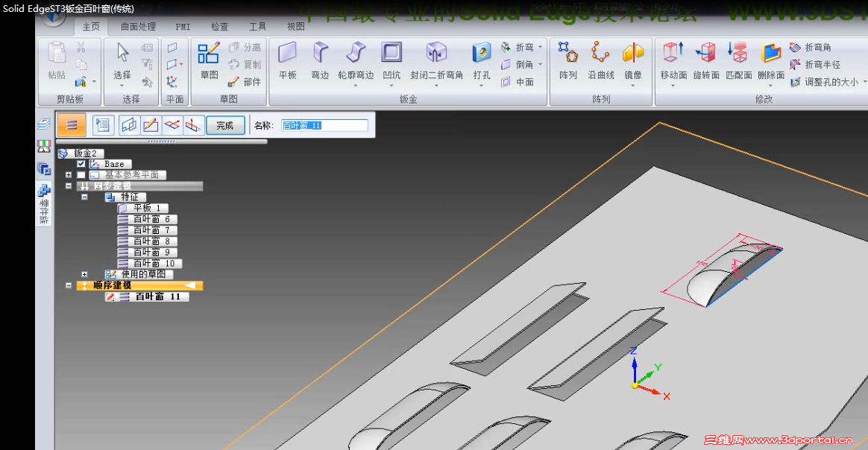Open the 工具 (Tools) ribbon tab
Image resolution: width=868 pixels, height=450 pixels.
(x=257, y=27)
